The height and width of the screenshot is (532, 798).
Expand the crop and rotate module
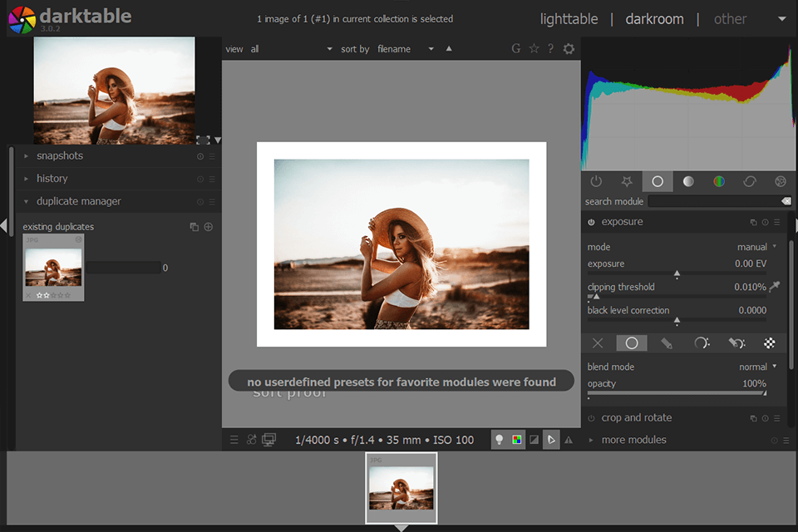[x=640, y=417]
